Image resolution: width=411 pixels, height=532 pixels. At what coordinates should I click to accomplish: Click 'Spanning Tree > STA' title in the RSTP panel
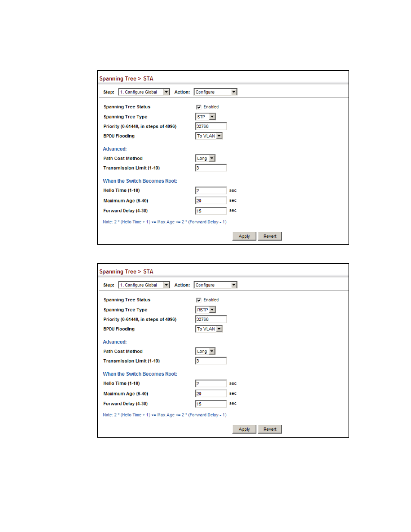(x=126, y=272)
